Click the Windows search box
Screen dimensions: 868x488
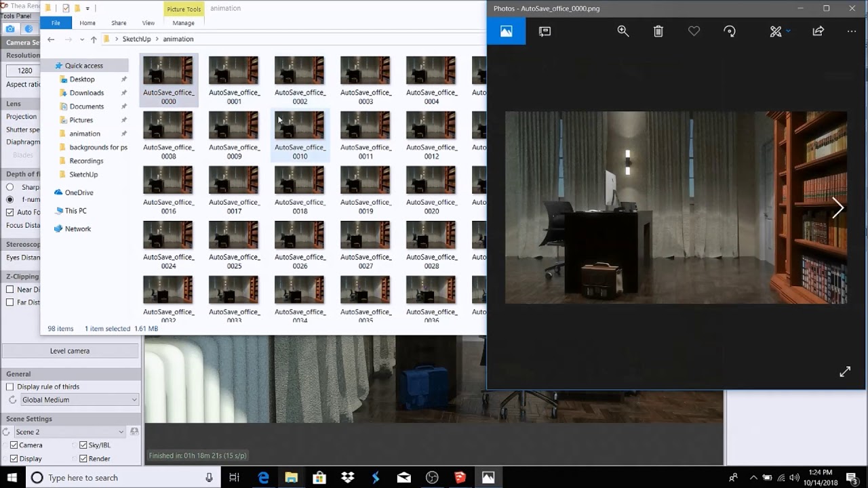click(123, 478)
